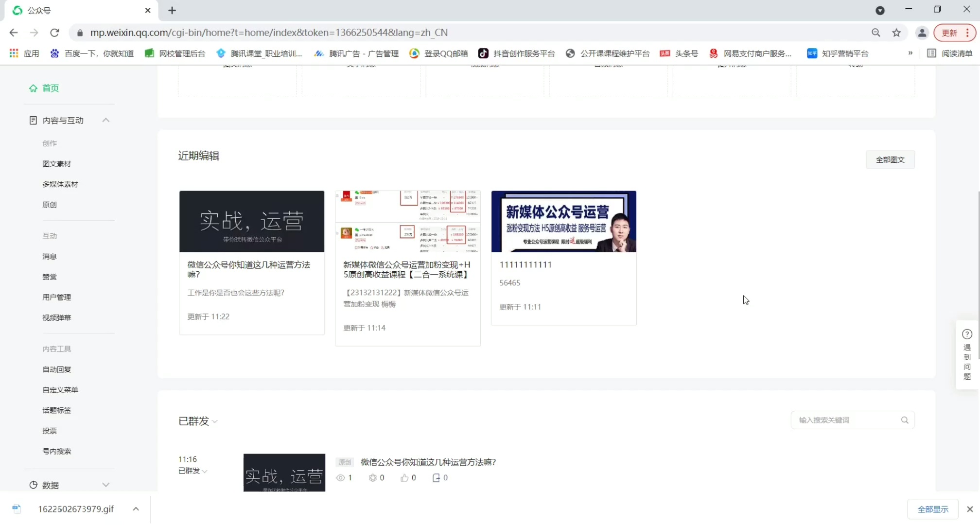
Task: Click the views eye icon on sent article
Action: [340, 478]
